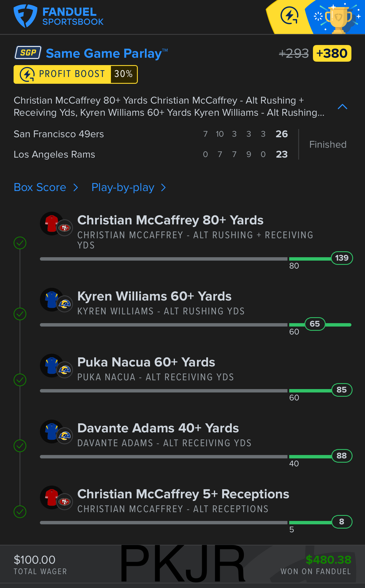Click Davante Adams jersey icon

click(52, 432)
